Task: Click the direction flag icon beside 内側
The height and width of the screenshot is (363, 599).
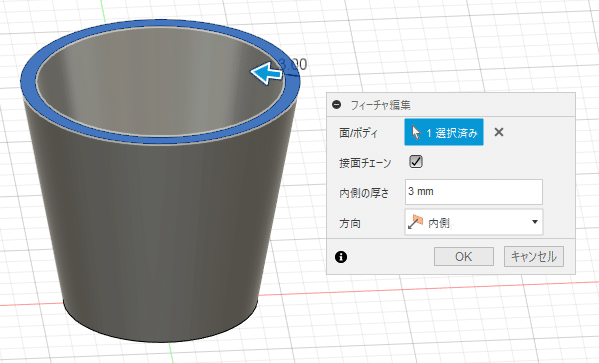Action: [x=415, y=222]
